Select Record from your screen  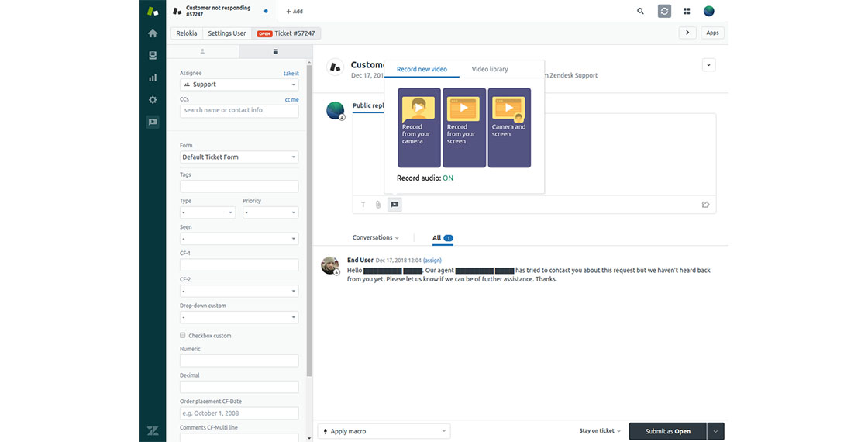point(464,127)
